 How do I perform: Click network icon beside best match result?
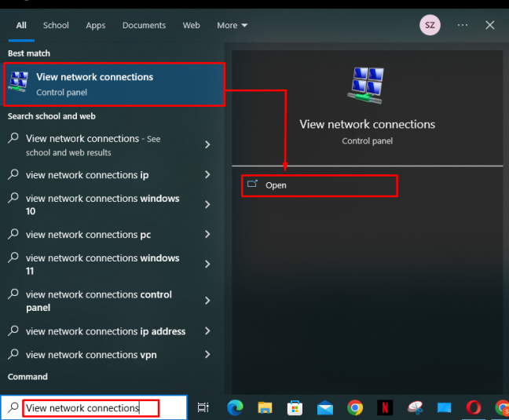tap(18, 82)
